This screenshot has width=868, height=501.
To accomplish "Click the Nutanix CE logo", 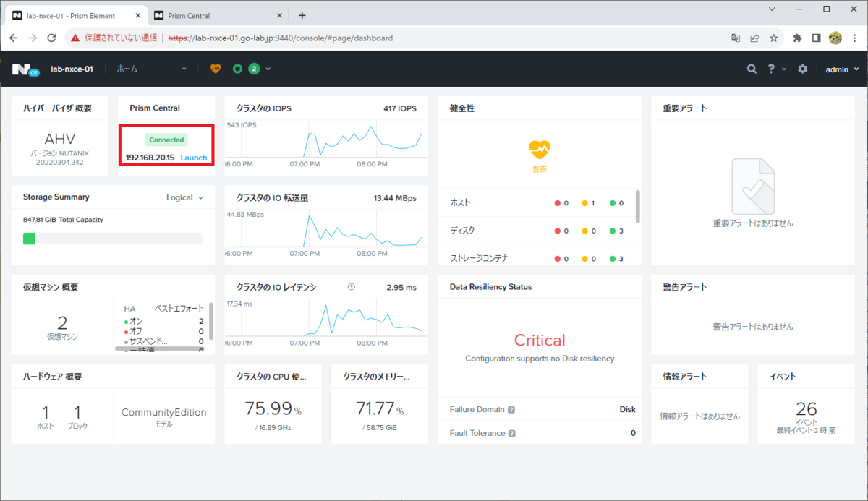I will click(x=25, y=69).
